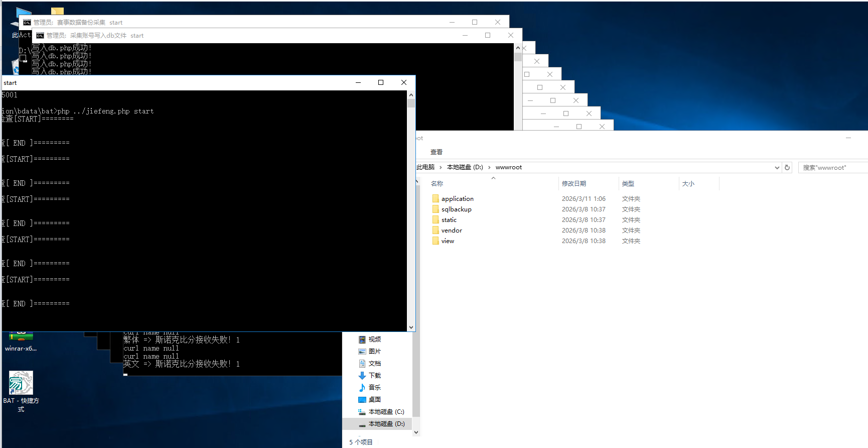The height and width of the screenshot is (448, 868).
Task: Open the BAT shortcut on desktop
Action: point(21,384)
